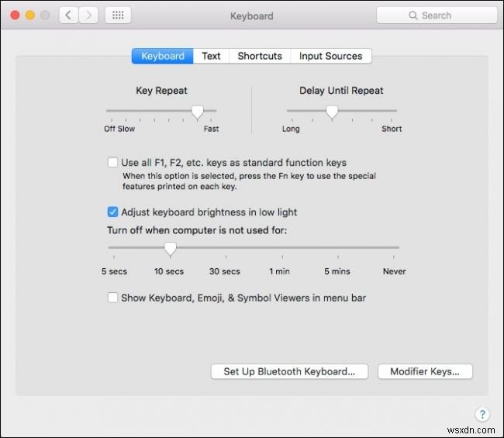The image size is (504, 438).
Task: Click the 'Long' label under Delay Until Repeat
Action: [291, 129]
